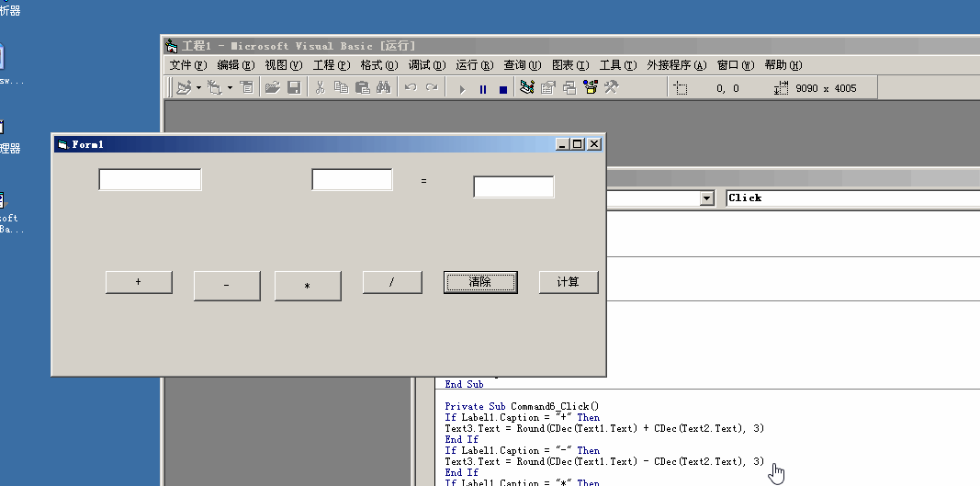
Task: Select the Click procedure combo box
Action: pos(851,198)
